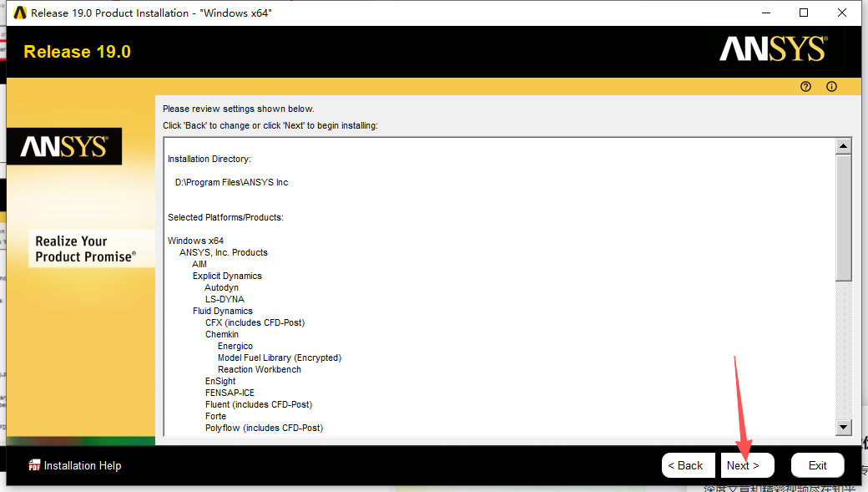Open Installation Help

point(83,465)
